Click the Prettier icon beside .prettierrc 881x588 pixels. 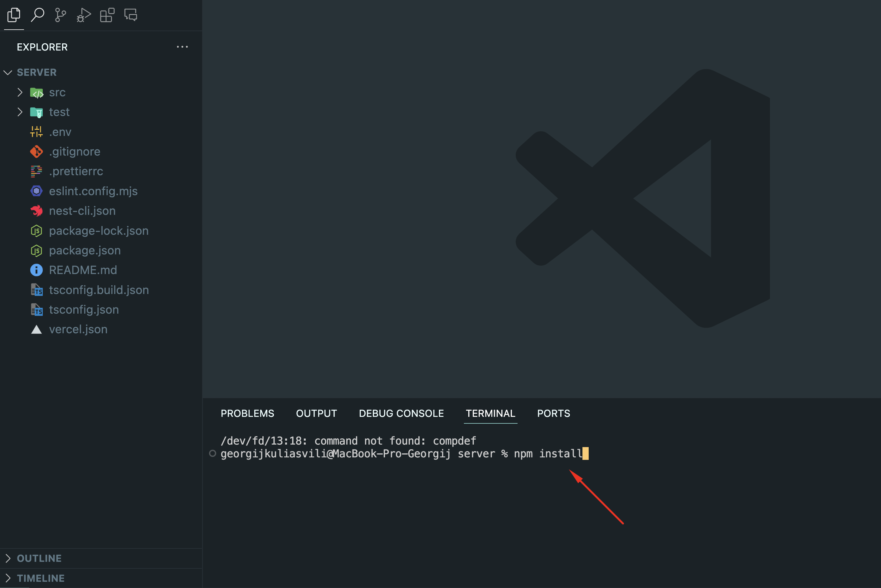pos(37,171)
